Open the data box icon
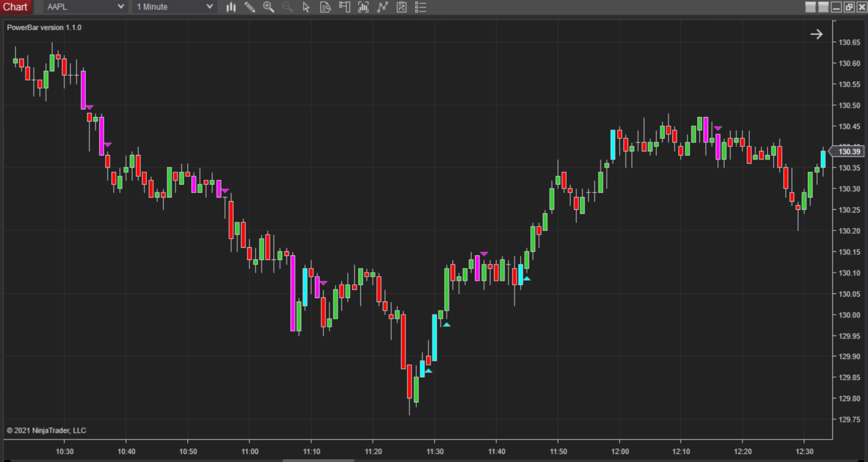 click(x=325, y=7)
